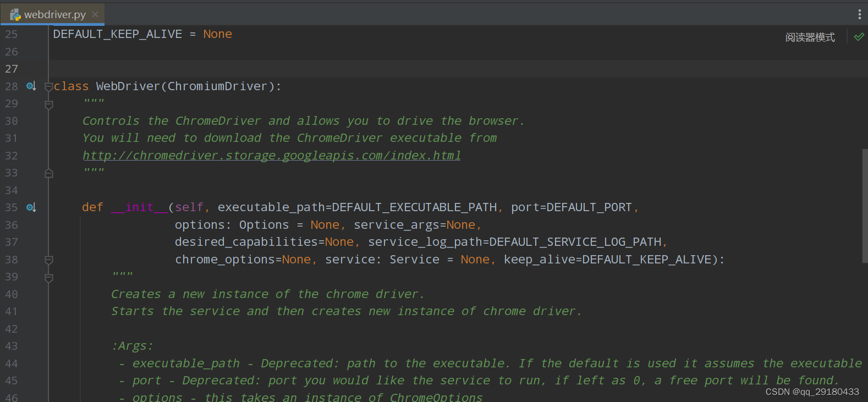
Task: Click the executable_path parameter on line 35
Action: tap(272, 207)
